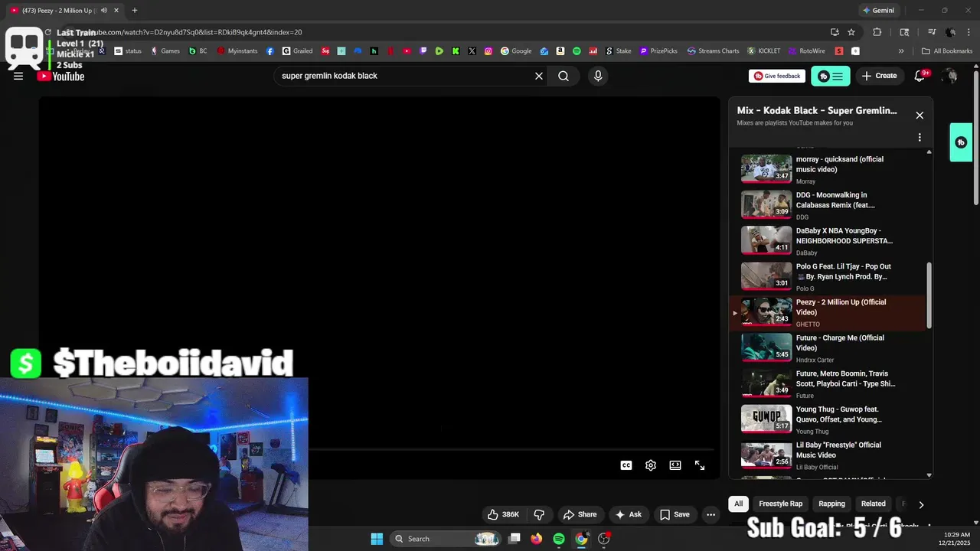Open the Stake bookmark
The height and width of the screenshot is (551, 980).
click(x=619, y=51)
